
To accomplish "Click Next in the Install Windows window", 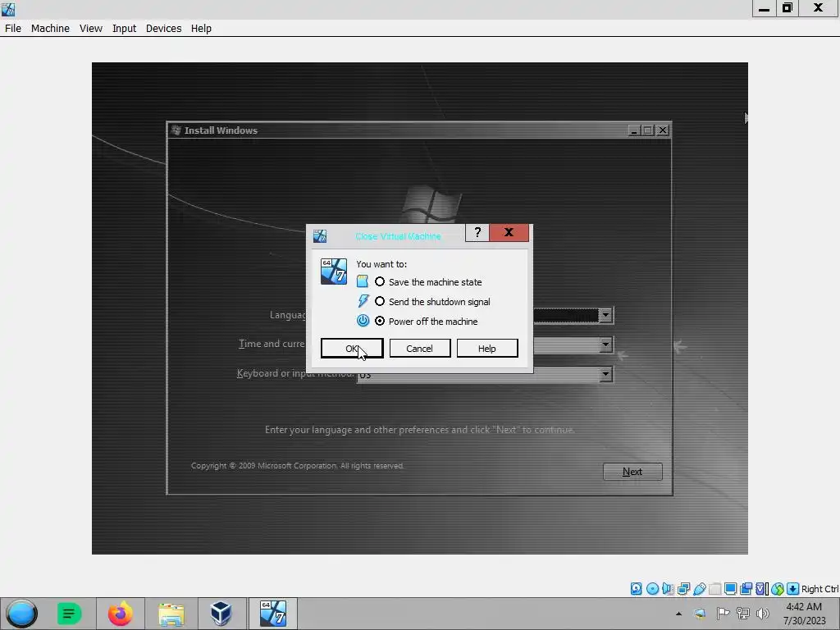I will tap(632, 472).
